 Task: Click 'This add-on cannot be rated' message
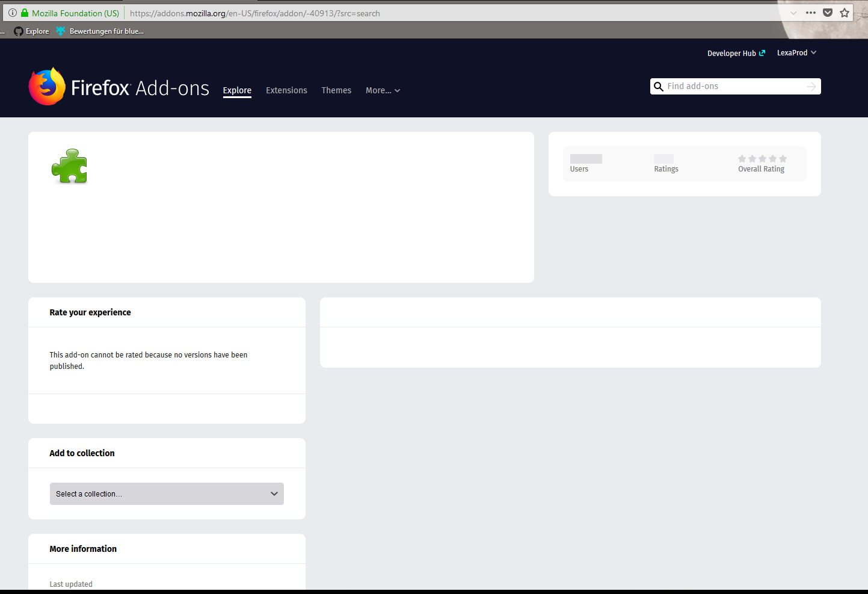(x=149, y=360)
